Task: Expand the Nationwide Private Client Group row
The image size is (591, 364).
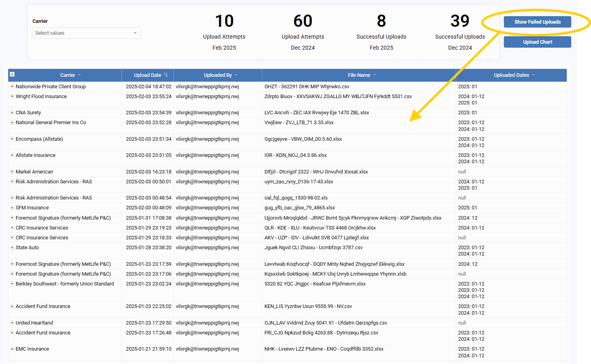Action: [12, 87]
